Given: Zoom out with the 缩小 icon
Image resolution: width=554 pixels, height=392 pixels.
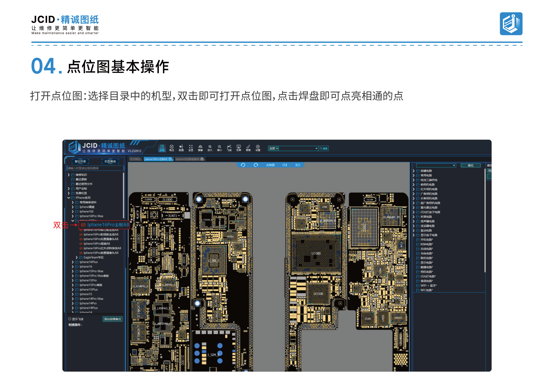Looking at the screenshot, I should pyautogui.click(x=219, y=148).
